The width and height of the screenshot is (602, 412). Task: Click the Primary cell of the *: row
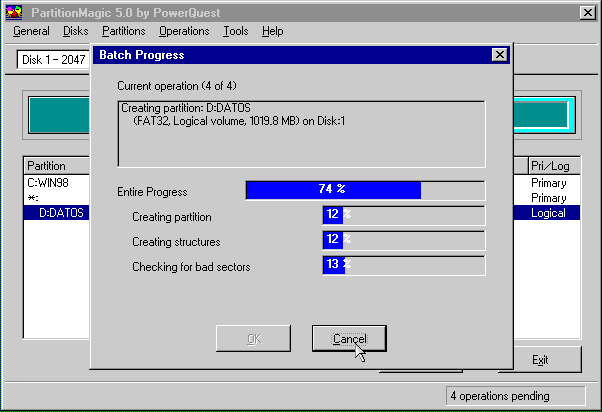pos(549,198)
